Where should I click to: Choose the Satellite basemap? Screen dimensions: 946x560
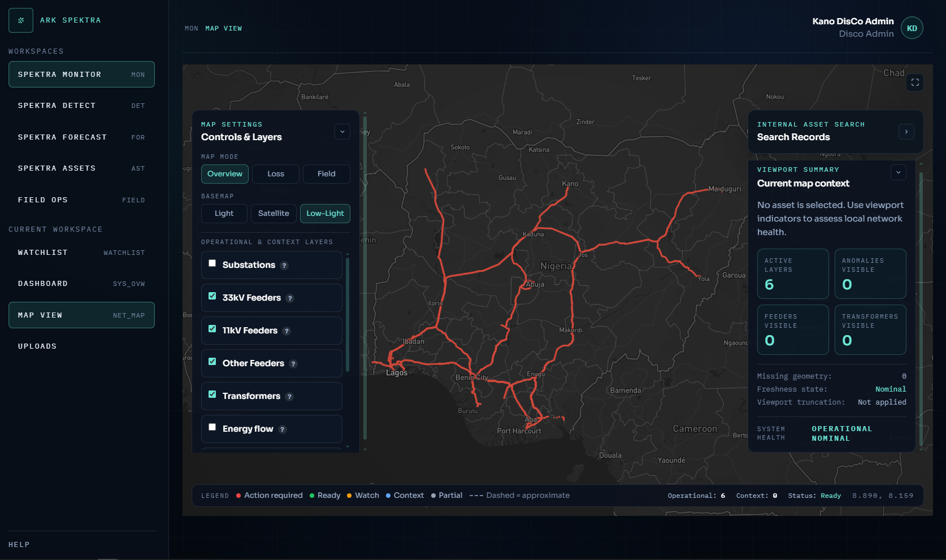tap(274, 214)
